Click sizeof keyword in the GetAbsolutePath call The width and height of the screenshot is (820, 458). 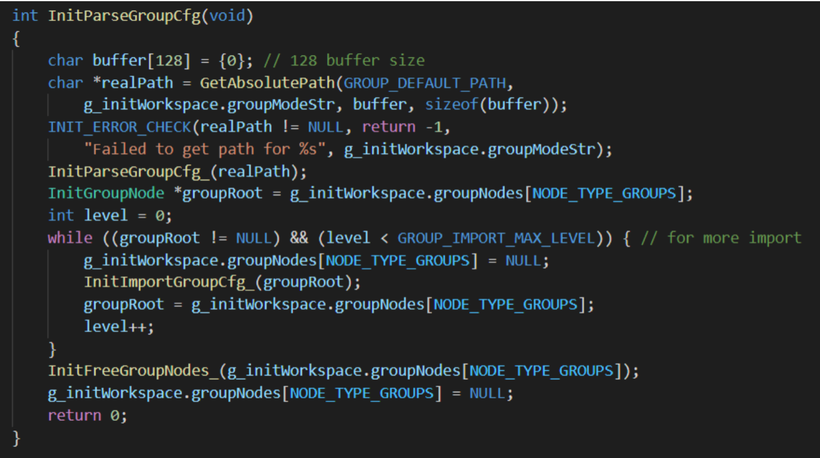(x=451, y=105)
